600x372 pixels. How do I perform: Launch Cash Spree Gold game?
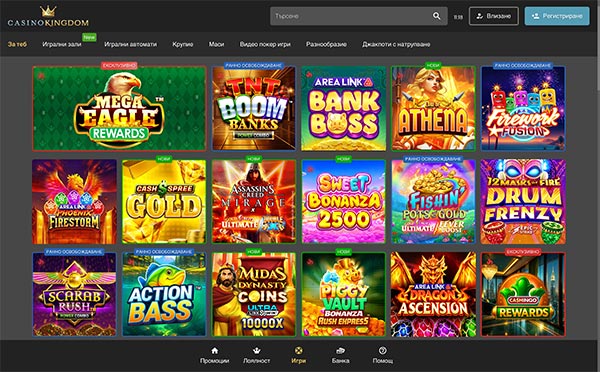(x=164, y=202)
